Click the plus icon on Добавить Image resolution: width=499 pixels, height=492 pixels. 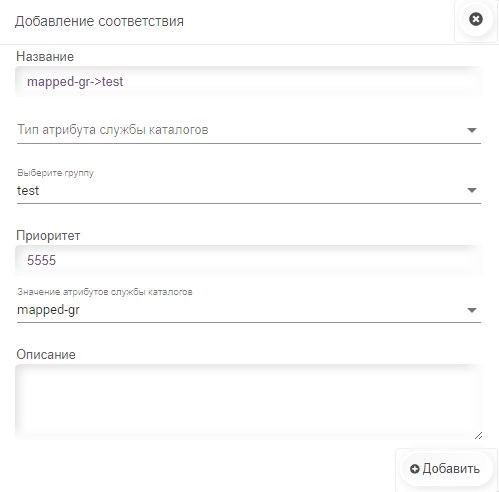pos(414,469)
